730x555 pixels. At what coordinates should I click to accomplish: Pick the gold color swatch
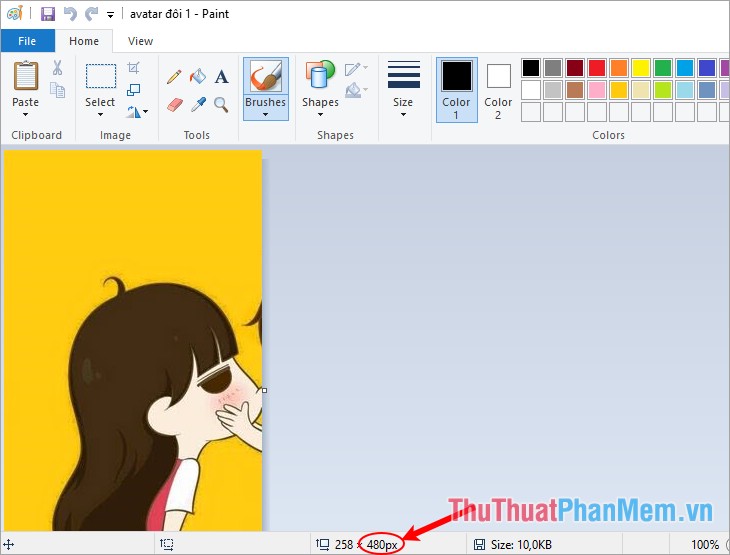coord(619,90)
